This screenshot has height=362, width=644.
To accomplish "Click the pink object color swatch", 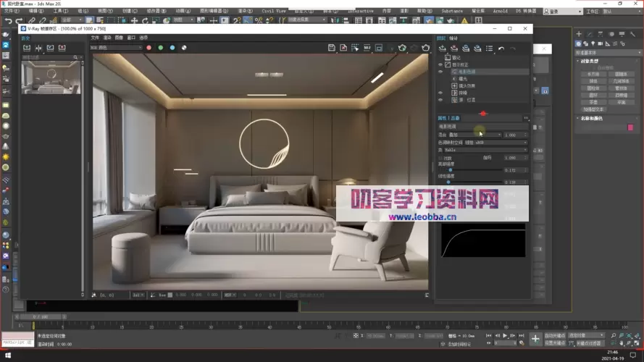I will click(x=630, y=127).
